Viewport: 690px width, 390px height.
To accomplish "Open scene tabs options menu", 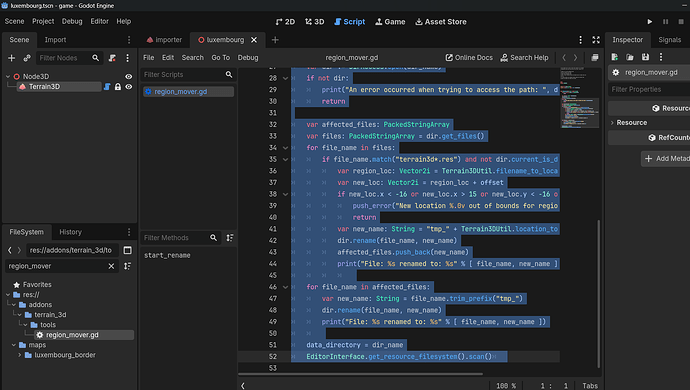I will coord(580,40).
